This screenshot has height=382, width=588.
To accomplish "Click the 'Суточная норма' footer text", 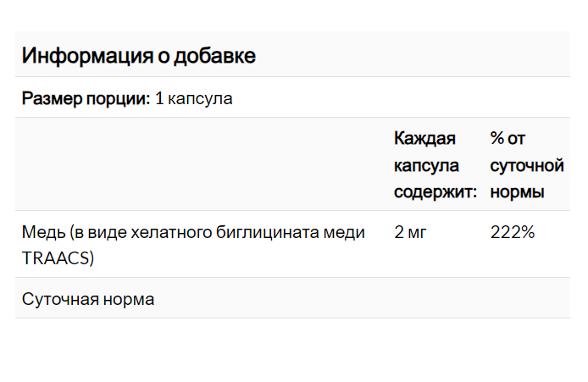I will tap(88, 300).
